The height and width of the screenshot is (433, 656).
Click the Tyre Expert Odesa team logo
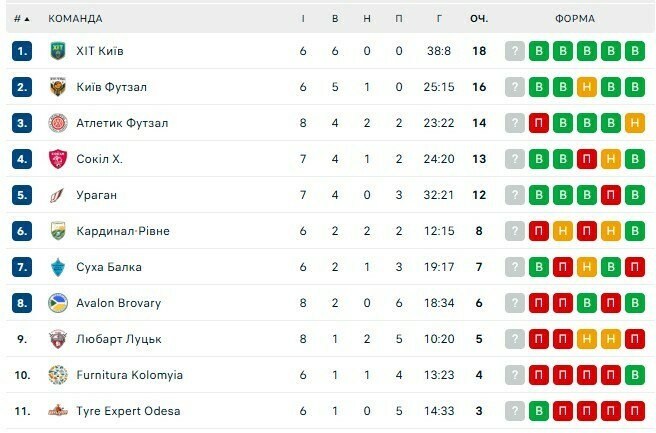[x=57, y=411]
